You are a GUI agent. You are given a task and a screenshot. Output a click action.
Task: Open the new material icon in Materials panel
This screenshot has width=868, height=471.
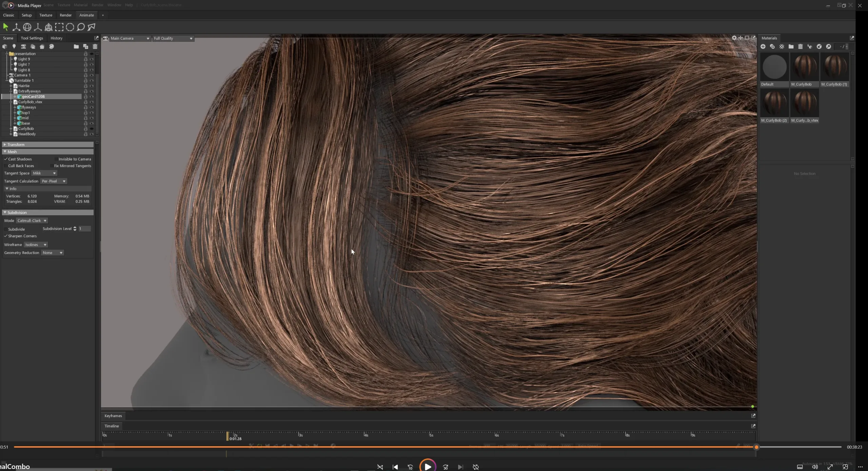tap(763, 46)
